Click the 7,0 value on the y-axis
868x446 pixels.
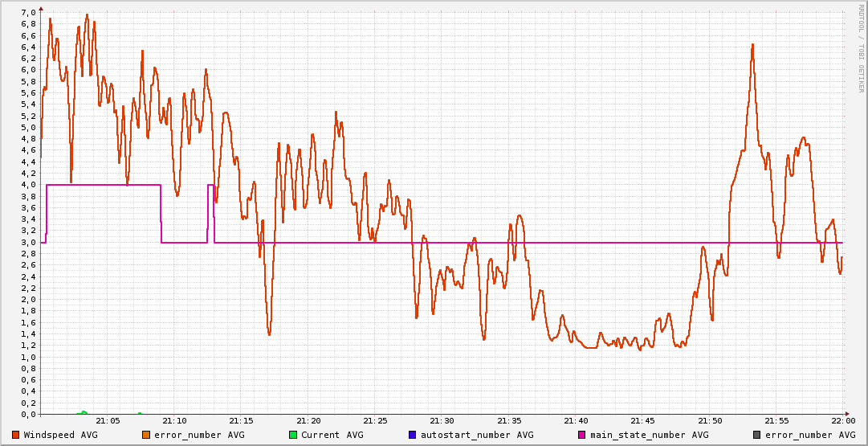(28, 12)
